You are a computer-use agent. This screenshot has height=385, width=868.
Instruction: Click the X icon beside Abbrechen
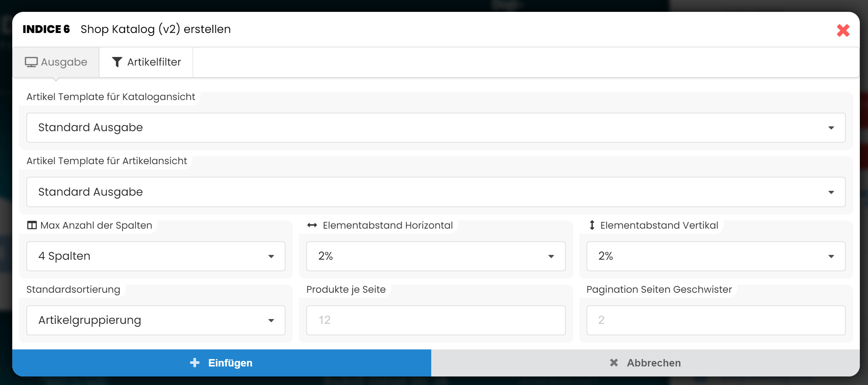614,363
